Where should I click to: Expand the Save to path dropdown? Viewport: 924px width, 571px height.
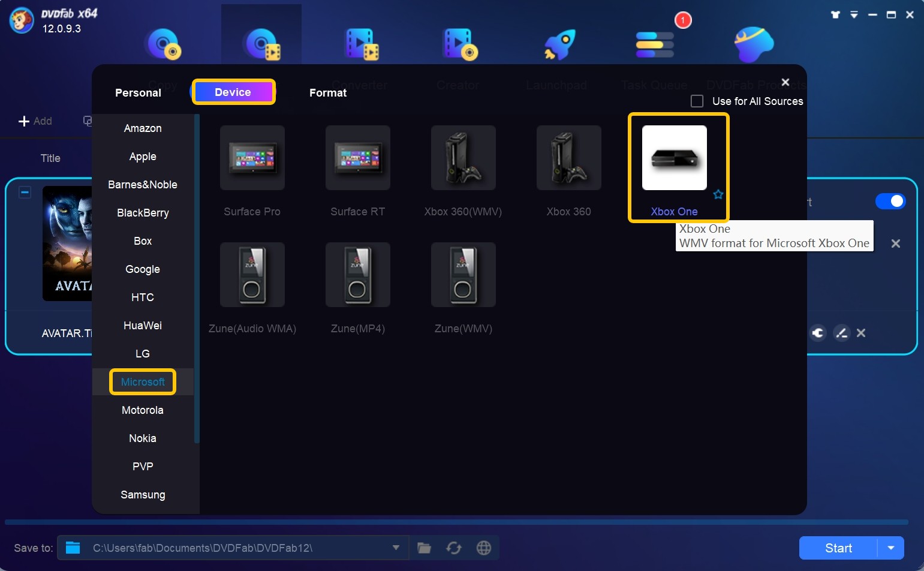tap(395, 548)
